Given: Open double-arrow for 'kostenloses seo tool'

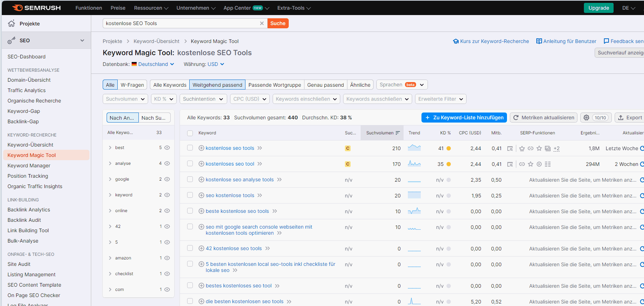Looking at the screenshot, I should click(260, 164).
